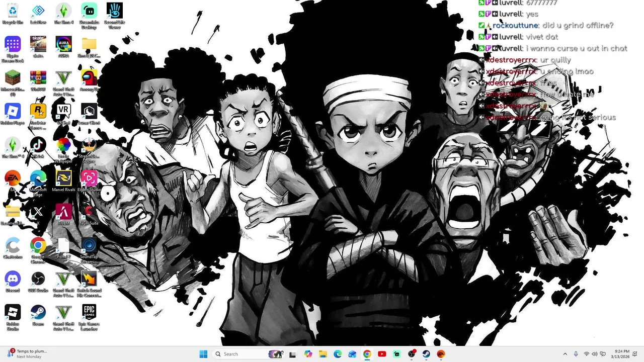Launch the skate. game shortcut
The image size is (644, 362).
(38, 47)
